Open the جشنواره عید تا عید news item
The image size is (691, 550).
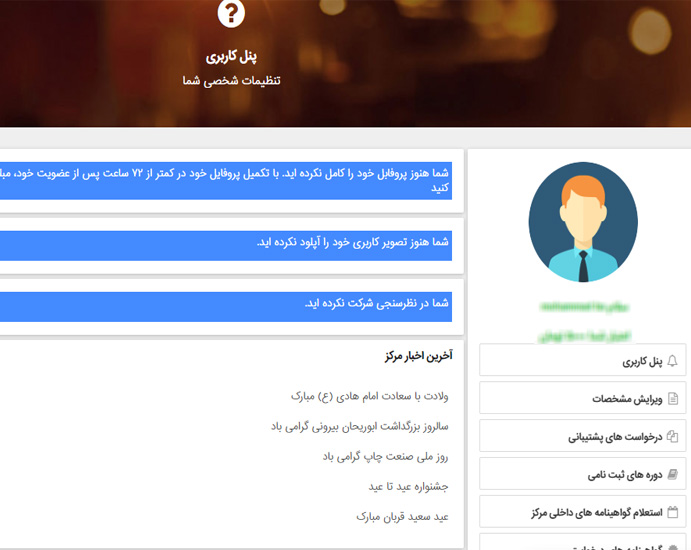(408, 486)
